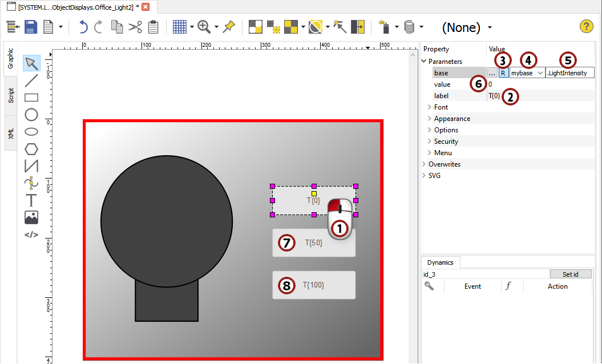Toggle the grid display icon
This screenshot has width=602, height=364.
tap(181, 27)
